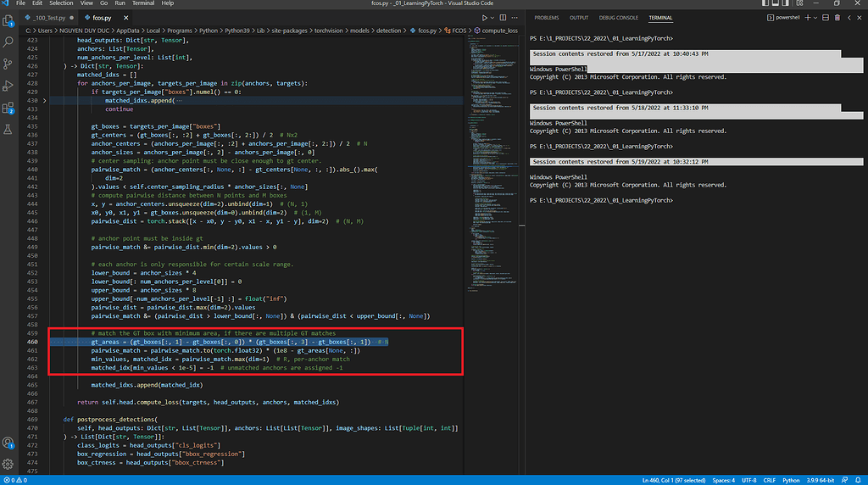Open the Search view in activity bar

(x=8, y=41)
